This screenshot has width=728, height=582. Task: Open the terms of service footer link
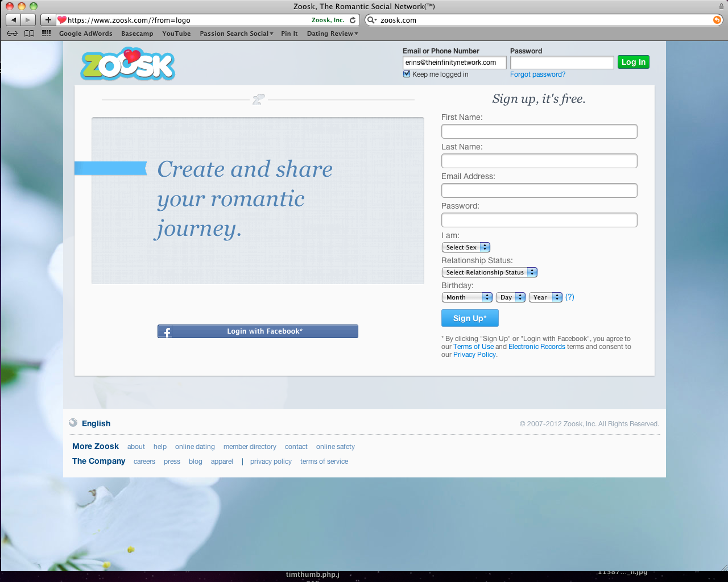(x=324, y=462)
